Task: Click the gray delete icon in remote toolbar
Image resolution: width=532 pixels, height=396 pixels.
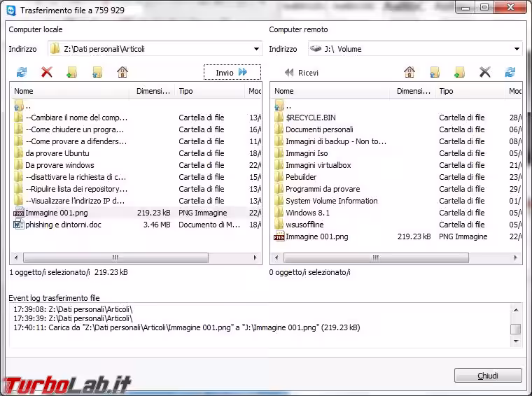Action: [484, 72]
